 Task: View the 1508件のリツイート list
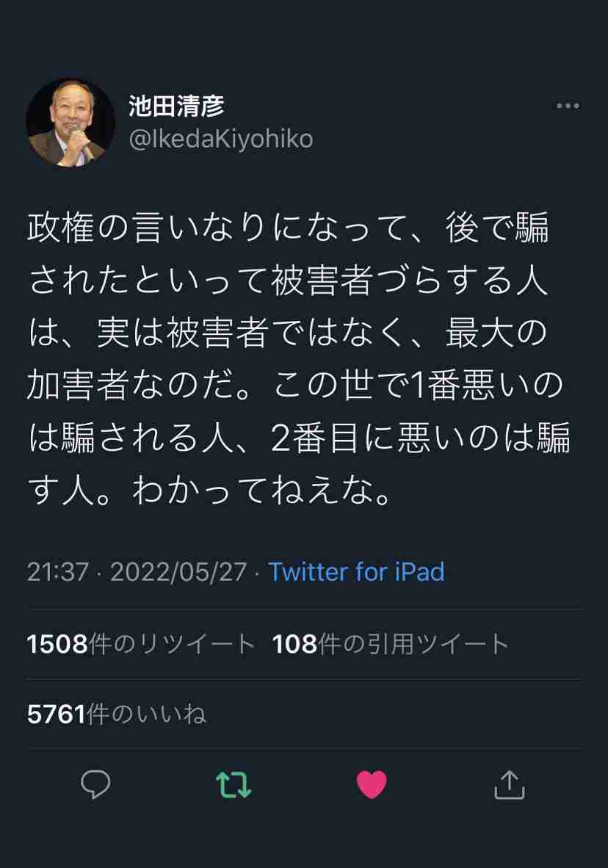pos(141,644)
